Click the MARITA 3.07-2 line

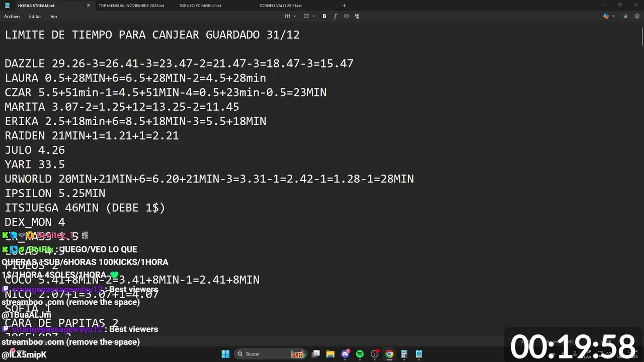(122, 107)
